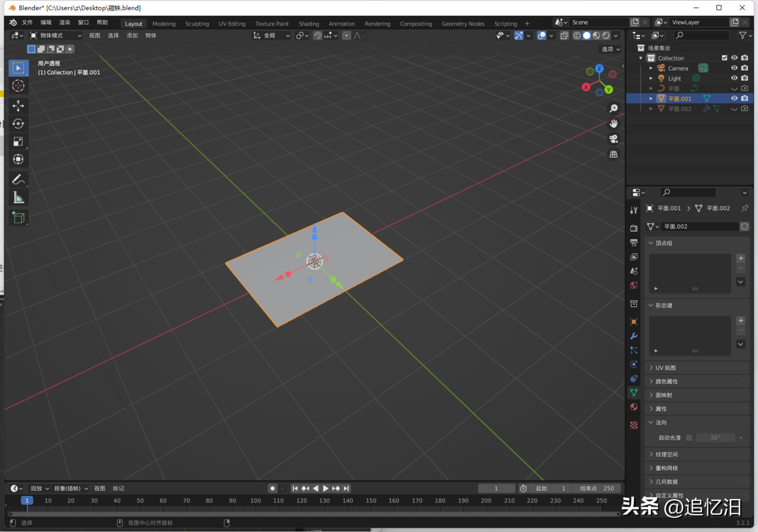Jump to the last frame with the timeline control

(346, 488)
